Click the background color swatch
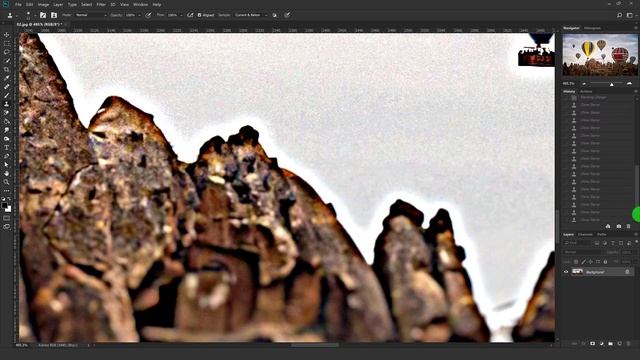Image resolution: width=640 pixels, height=360 pixels. (8, 209)
